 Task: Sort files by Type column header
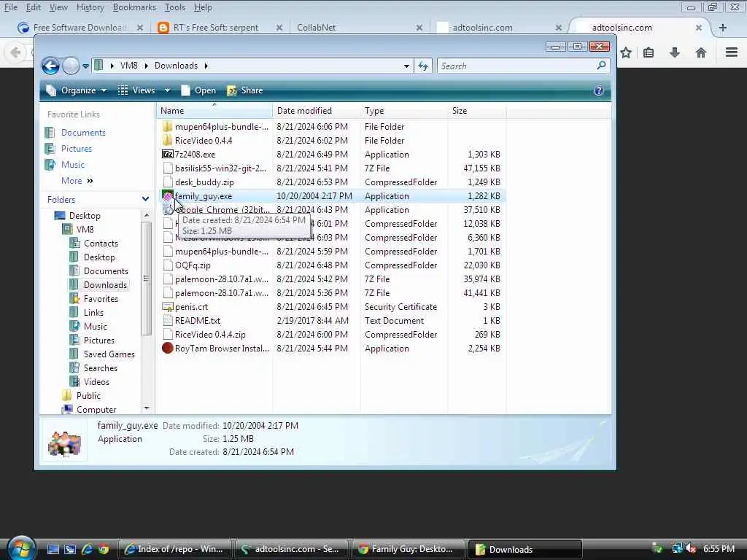pyautogui.click(x=403, y=111)
